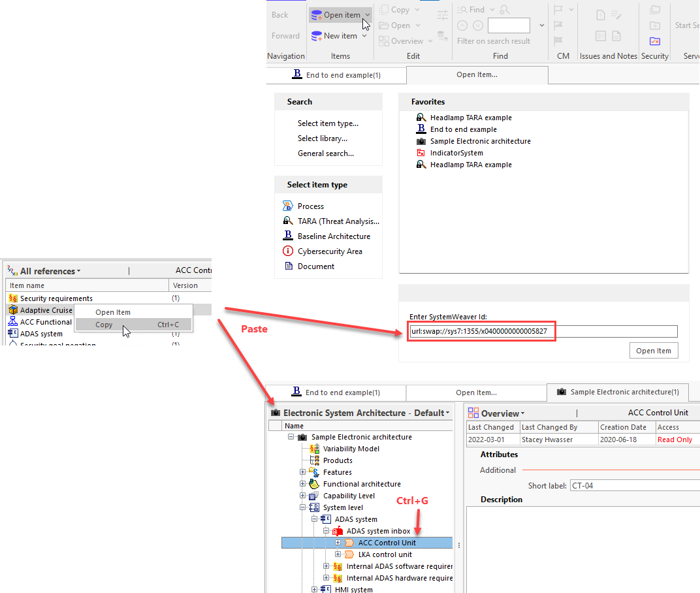Collapse the ADAS system inbox node

(326, 530)
